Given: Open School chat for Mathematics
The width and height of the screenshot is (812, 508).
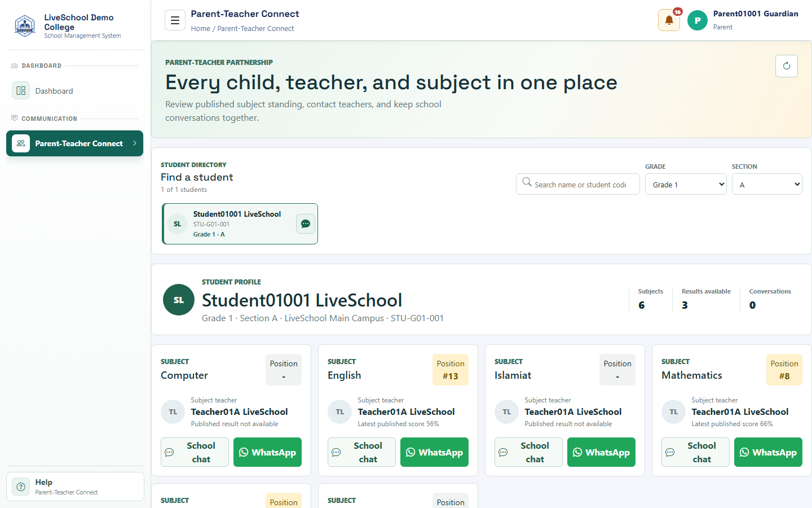Looking at the screenshot, I should point(695,452).
